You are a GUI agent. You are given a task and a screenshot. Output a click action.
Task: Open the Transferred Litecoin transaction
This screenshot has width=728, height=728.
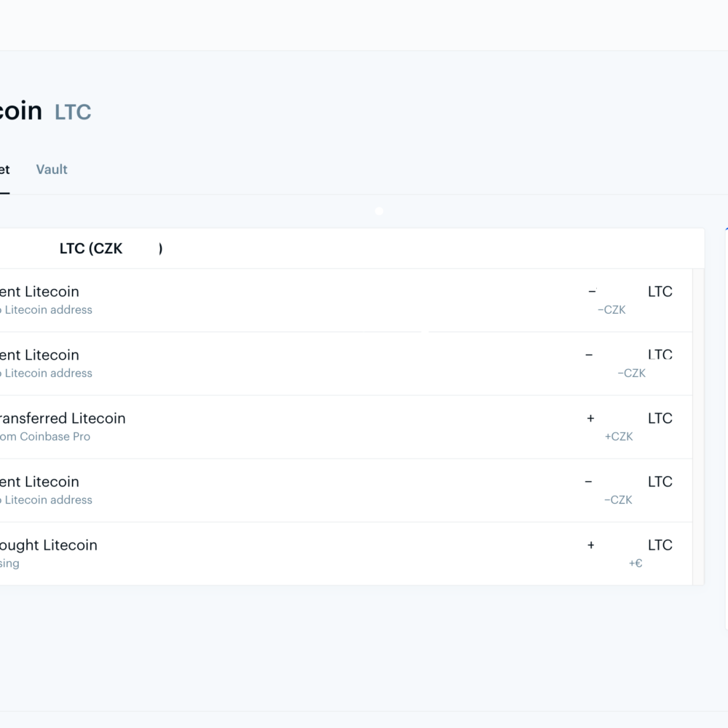point(63,419)
